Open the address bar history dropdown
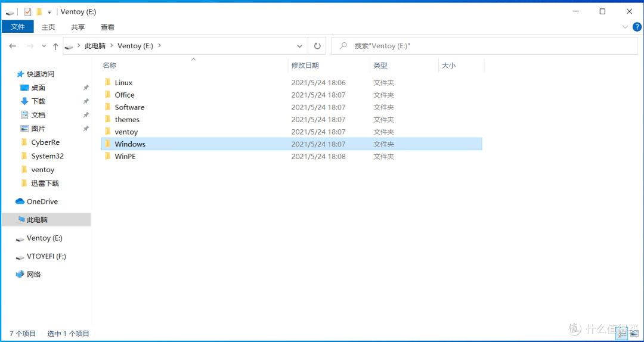The width and height of the screenshot is (644, 342). [x=300, y=46]
